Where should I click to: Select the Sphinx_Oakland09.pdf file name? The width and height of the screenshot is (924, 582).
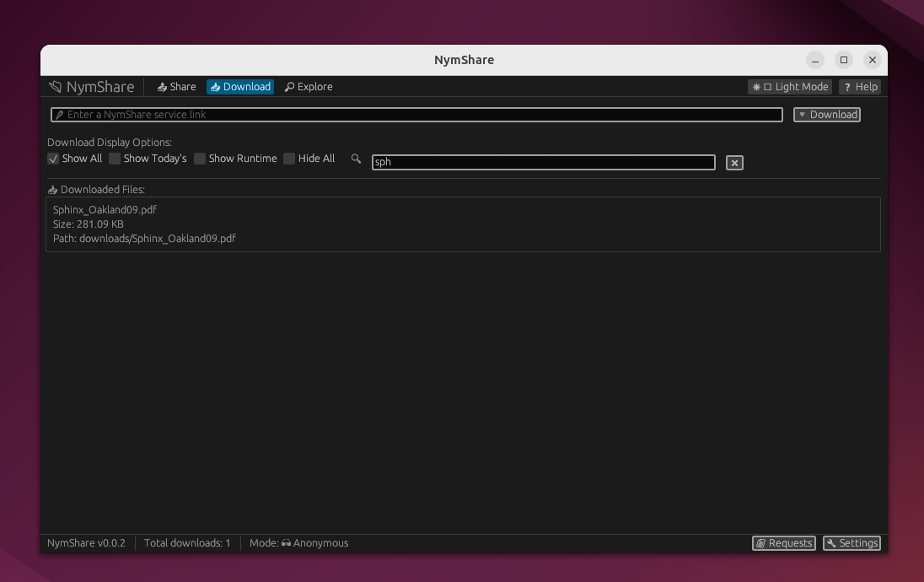pyautogui.click(x=105, y=210)
